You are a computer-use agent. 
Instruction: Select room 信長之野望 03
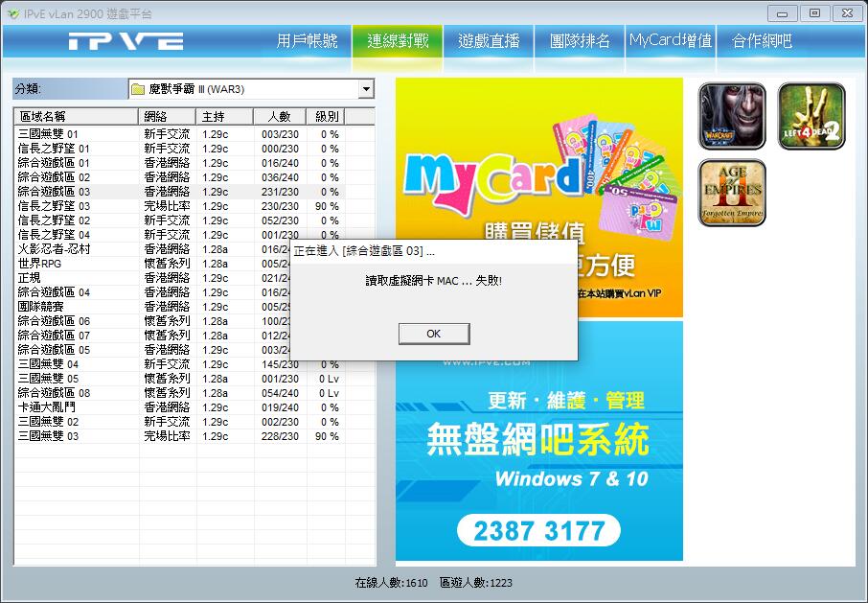point(179,206)
